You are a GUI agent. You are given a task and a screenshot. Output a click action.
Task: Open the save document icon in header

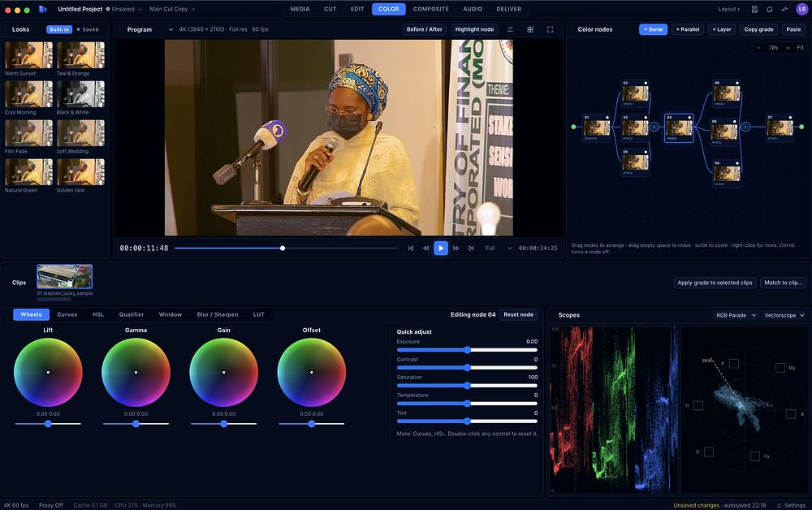click(x=754, y=9)
